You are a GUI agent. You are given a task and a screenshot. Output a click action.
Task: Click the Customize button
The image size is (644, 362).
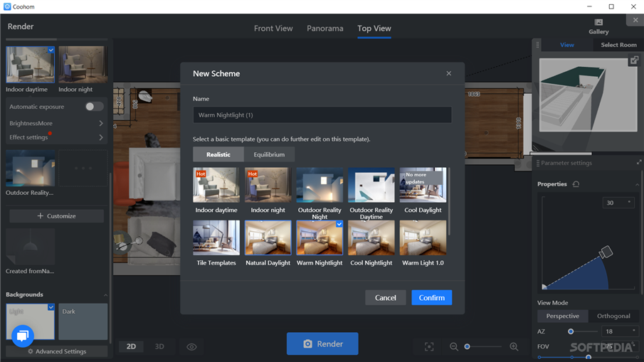point(56,216)
